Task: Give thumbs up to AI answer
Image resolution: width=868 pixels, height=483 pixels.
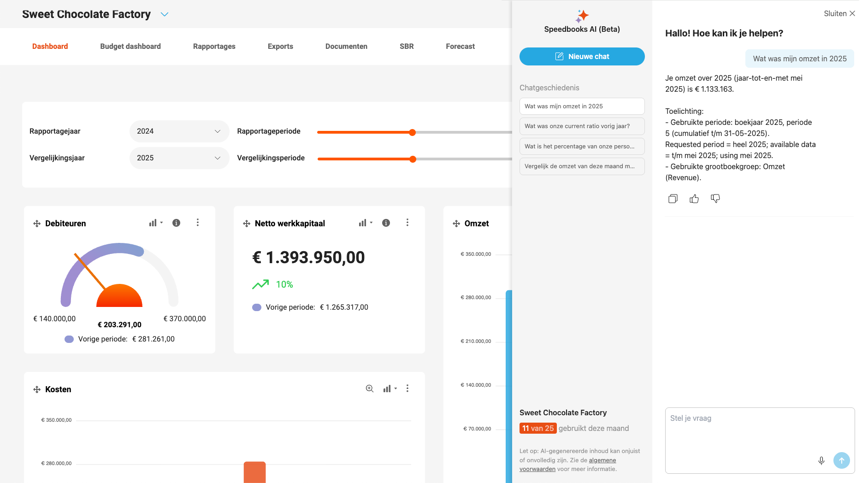Action: tap(694, 199)
